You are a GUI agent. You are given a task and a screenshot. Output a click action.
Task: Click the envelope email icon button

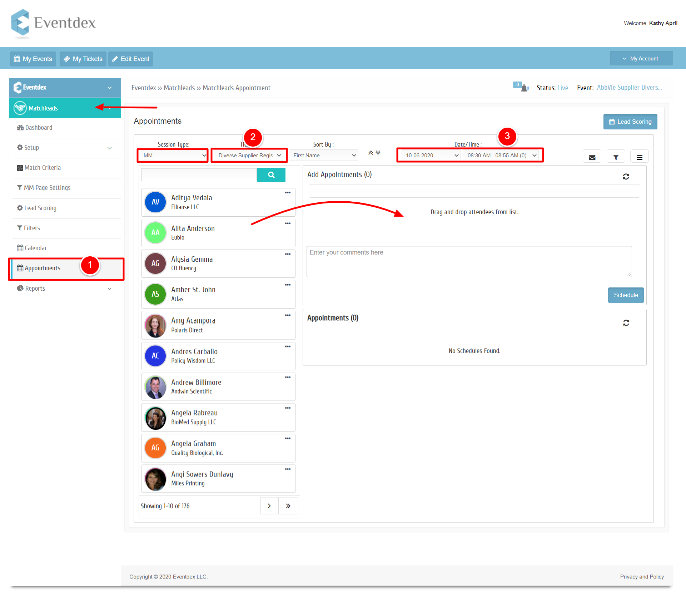(592, 157)
